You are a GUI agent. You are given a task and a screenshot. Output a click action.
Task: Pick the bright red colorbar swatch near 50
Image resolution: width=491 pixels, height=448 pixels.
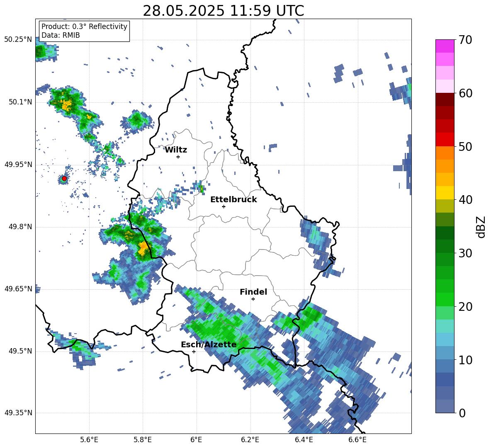[x=445, y=140]
